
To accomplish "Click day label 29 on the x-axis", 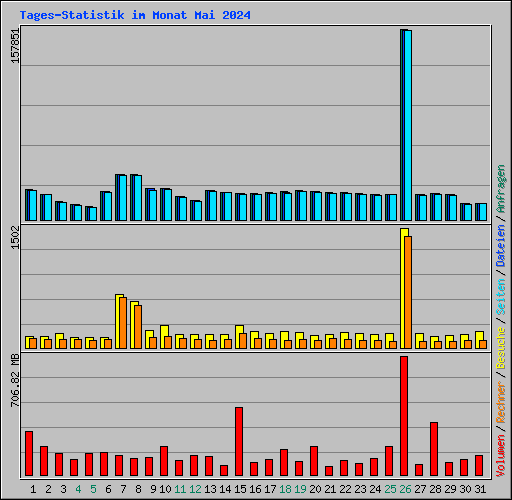I will 450,489.
